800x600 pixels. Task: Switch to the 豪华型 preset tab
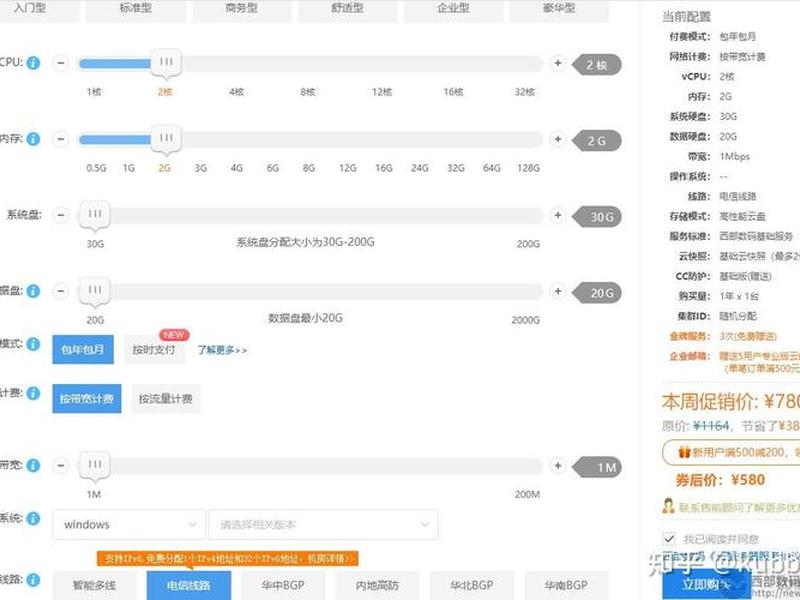point(559,9)
